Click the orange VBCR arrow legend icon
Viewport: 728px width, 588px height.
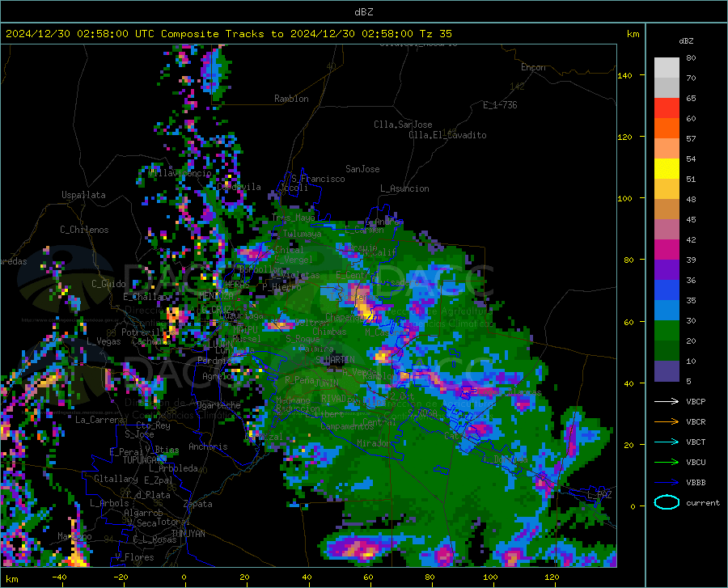tap(667, 422)
